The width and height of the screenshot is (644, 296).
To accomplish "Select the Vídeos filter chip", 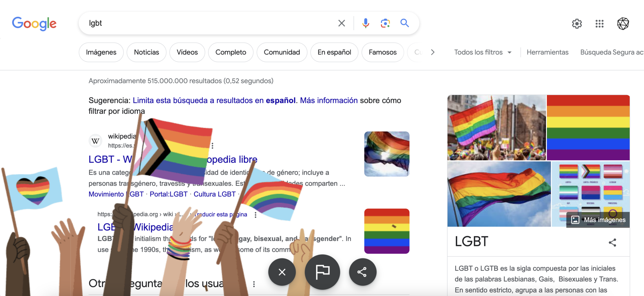I will pos(187,52).
